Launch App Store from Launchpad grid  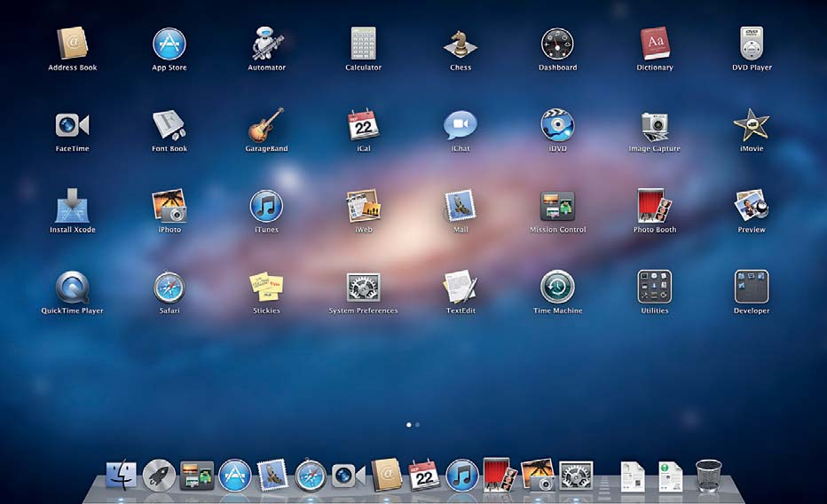(169, 43)
